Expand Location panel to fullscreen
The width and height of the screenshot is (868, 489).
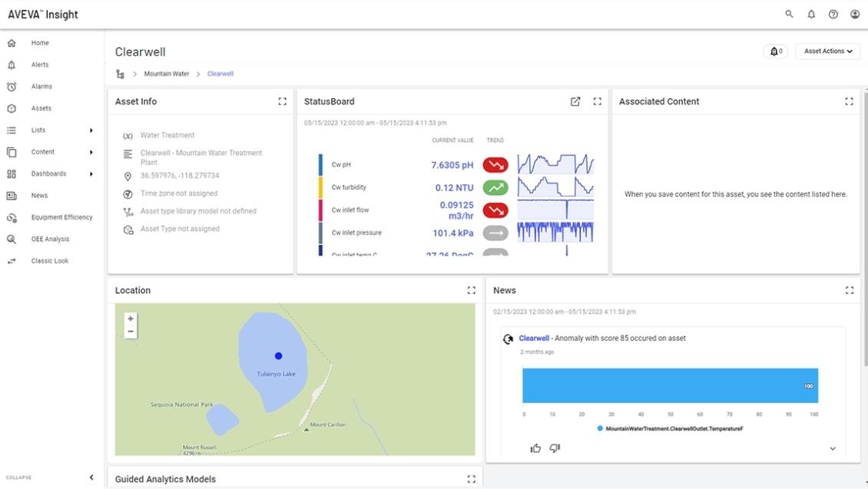472,290
